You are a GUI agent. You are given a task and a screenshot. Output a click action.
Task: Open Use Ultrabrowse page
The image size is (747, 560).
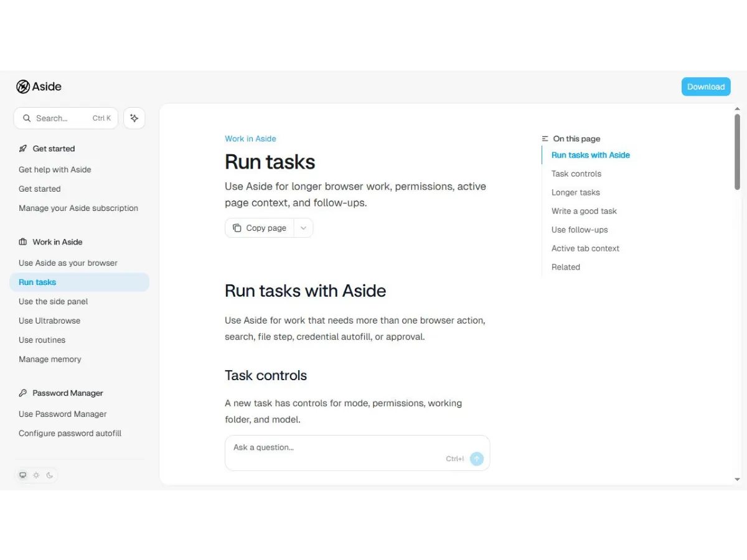pos(49,320)
